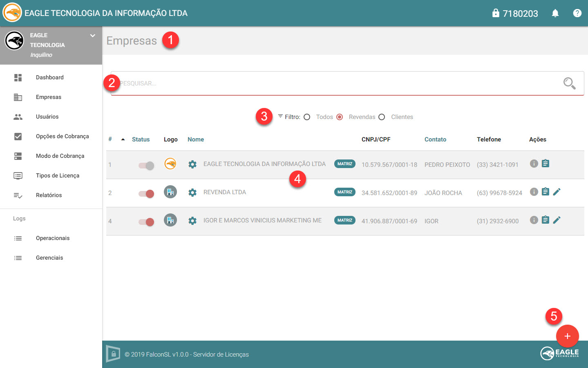588x368 pixels.
Task: Edit IGOR E MARCOS VINICIUS with pencil icon
Action: click(x=557, y=220)
